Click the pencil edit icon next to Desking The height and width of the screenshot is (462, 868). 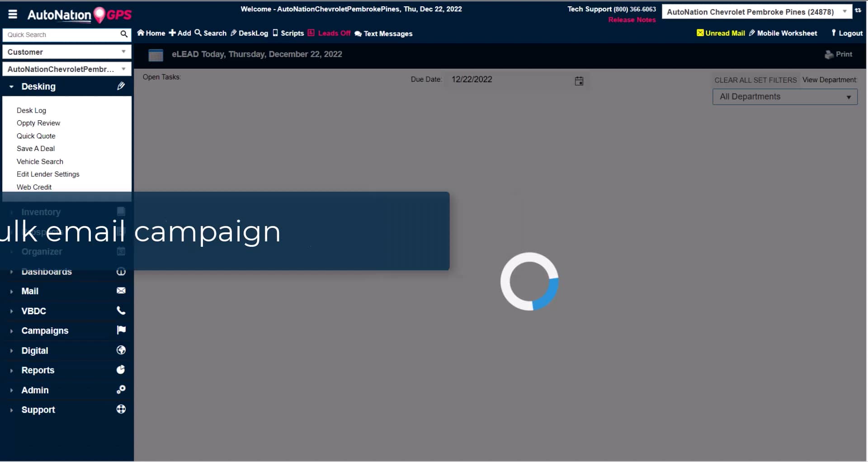click(x=121, y=86)
